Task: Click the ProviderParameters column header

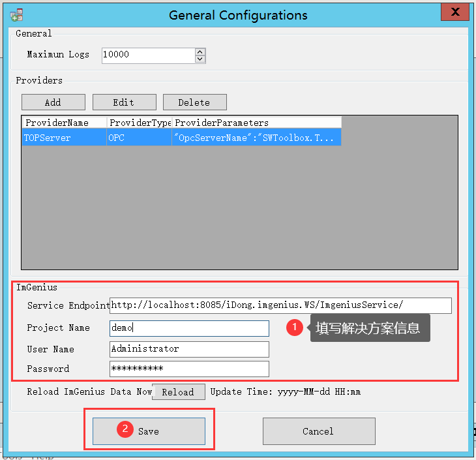Action: click(256, 123)
